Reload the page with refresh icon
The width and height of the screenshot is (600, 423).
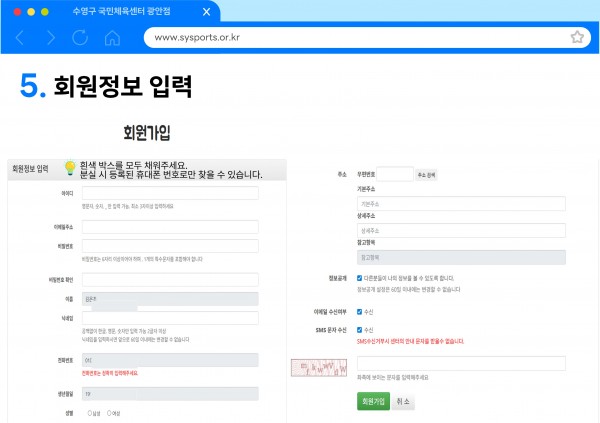pyautogui.click(x=80, y=38)
